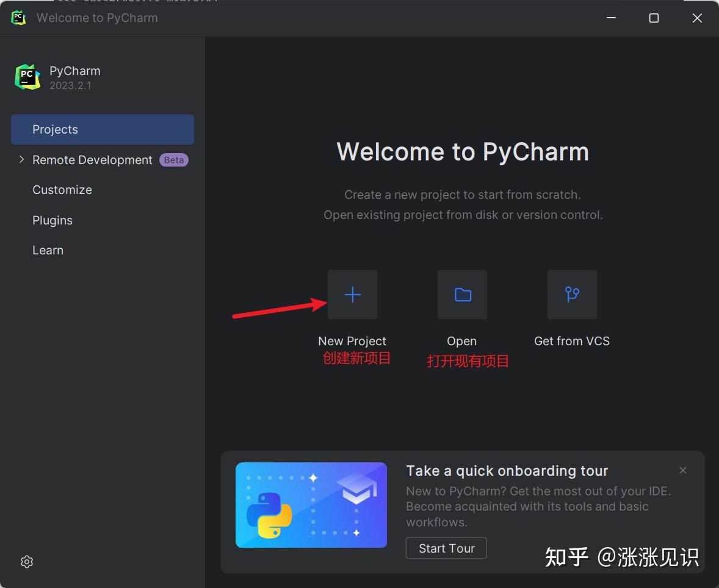
Task: Click the PyCharm logo in the sidebar
Action: (x=27, y=76)
